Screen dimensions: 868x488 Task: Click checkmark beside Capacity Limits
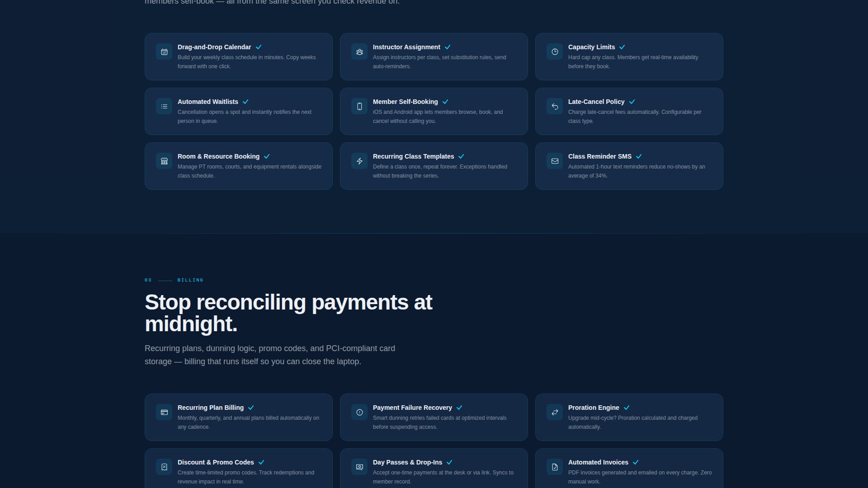click(x=622, y=47)
